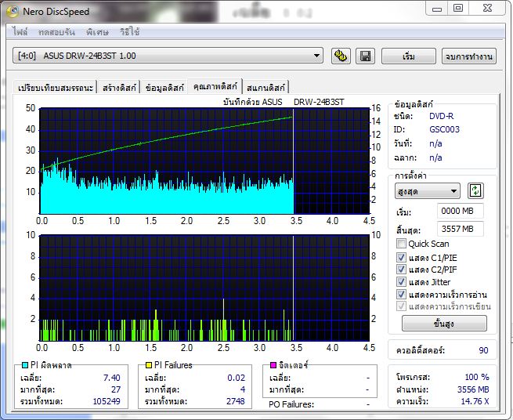Toggle the show read speed checkbox

pos(401,295)
